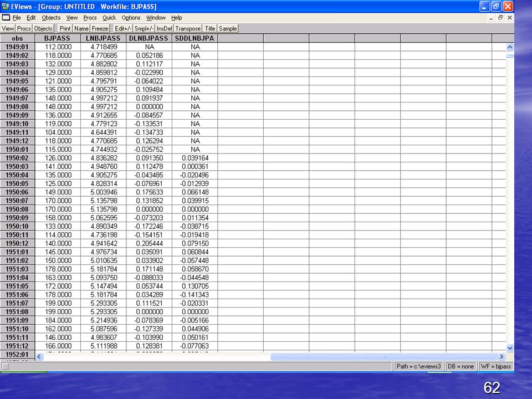Click the vertical scrollbar up arrow

point(510,47)
